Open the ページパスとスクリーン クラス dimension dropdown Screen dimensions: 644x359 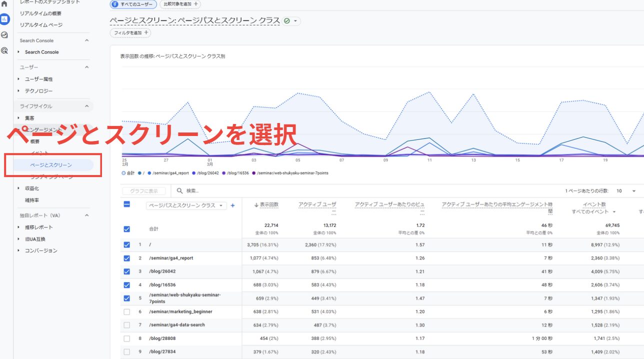pos(186,205)
